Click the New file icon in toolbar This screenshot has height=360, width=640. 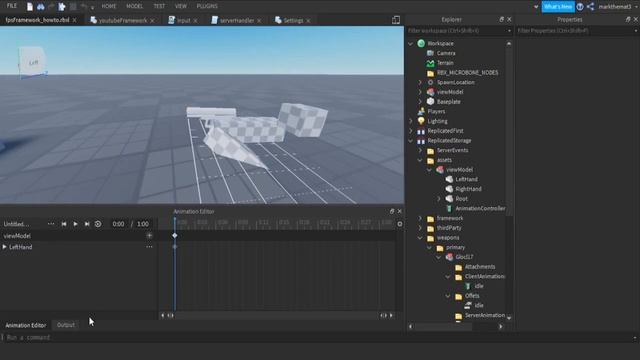[30, 7]
